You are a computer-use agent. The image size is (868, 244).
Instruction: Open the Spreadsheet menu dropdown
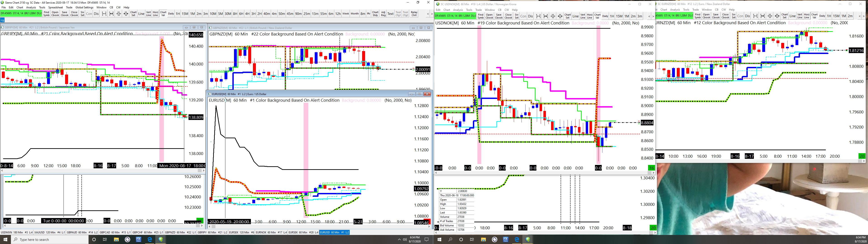point(55,7)
